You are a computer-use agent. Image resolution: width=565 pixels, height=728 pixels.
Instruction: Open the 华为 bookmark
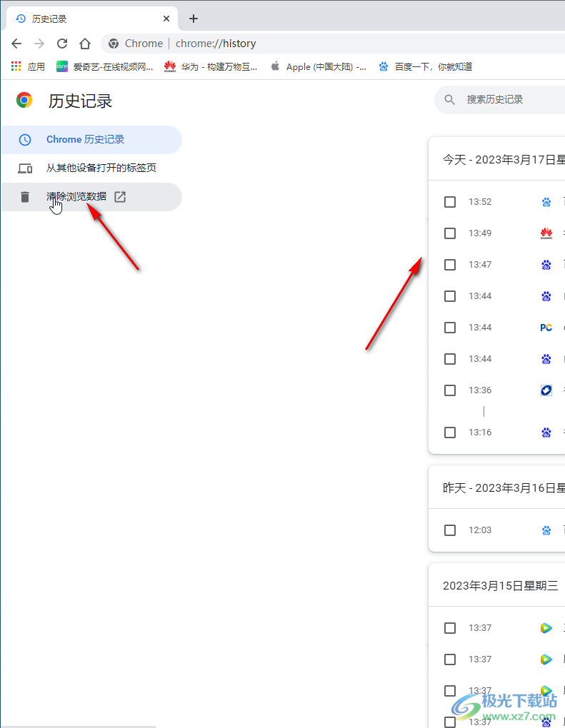pos(211,67)
